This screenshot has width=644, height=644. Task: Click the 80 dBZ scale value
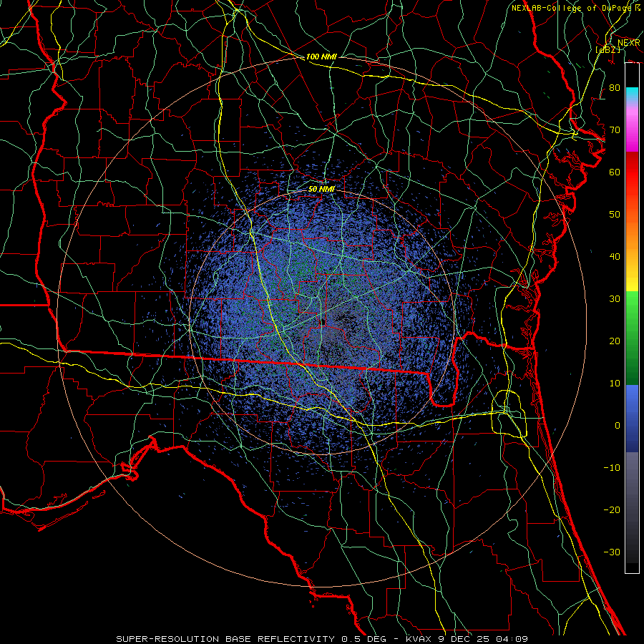(x=615, y=87)
